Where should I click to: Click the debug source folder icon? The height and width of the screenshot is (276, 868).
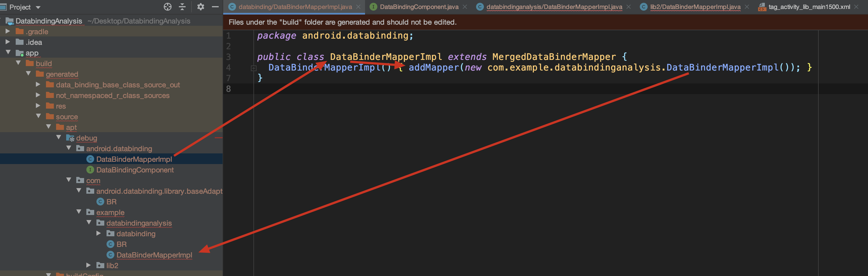(70, 138)
